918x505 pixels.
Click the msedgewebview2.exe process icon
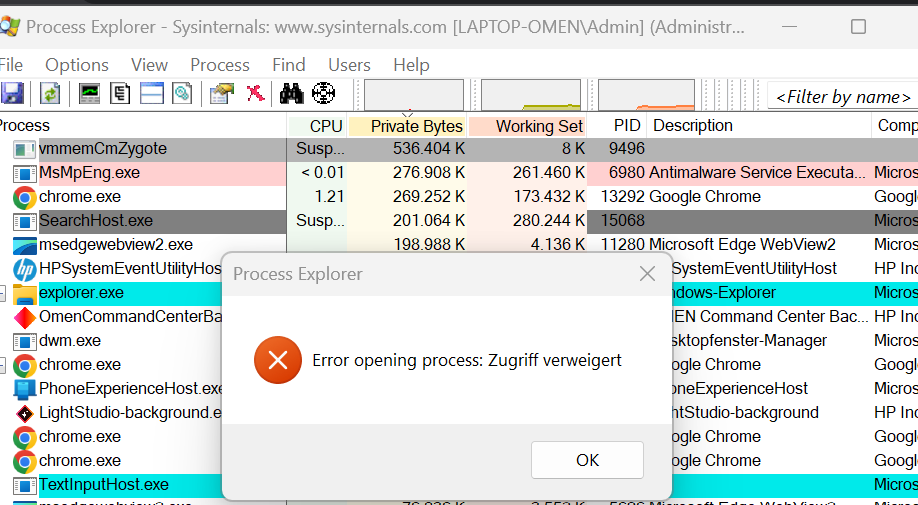pos(25,246)
